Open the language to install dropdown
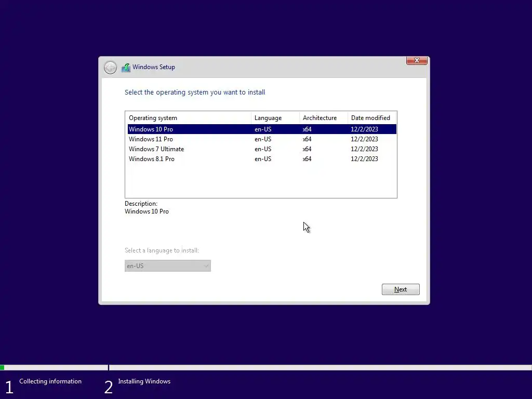 pyautogui.click(x=168, y=265)
